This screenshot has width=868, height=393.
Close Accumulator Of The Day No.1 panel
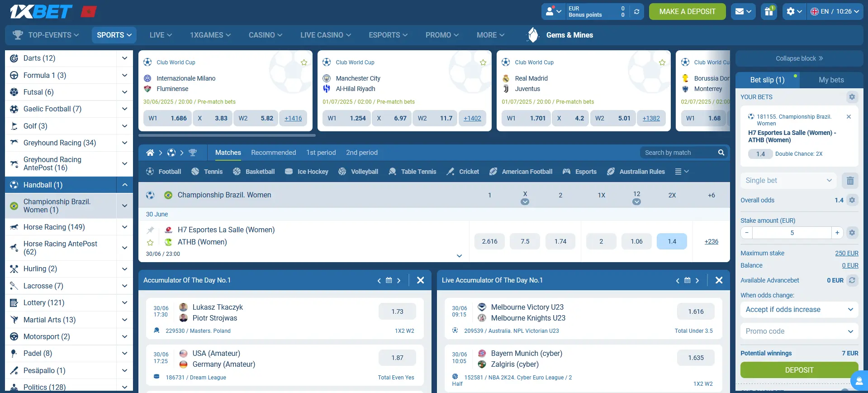point(420,280)
